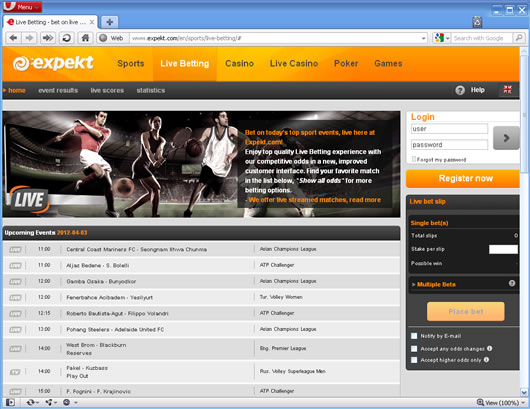Click the search magnifier icon

point(519,38)
